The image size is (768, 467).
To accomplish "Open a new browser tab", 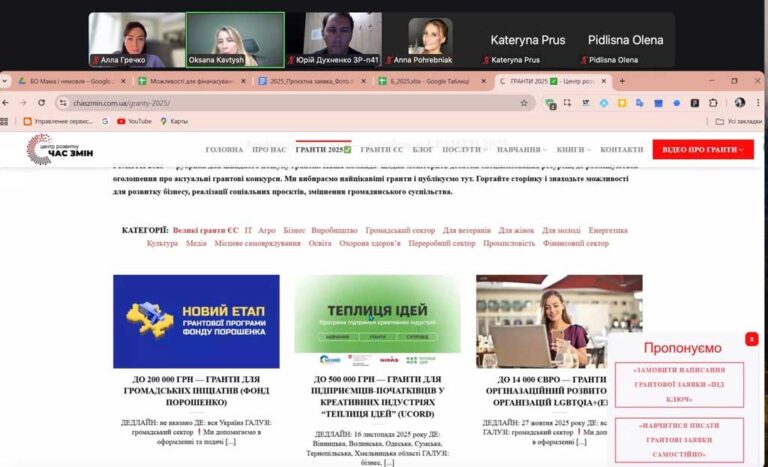I will (622, 81).
